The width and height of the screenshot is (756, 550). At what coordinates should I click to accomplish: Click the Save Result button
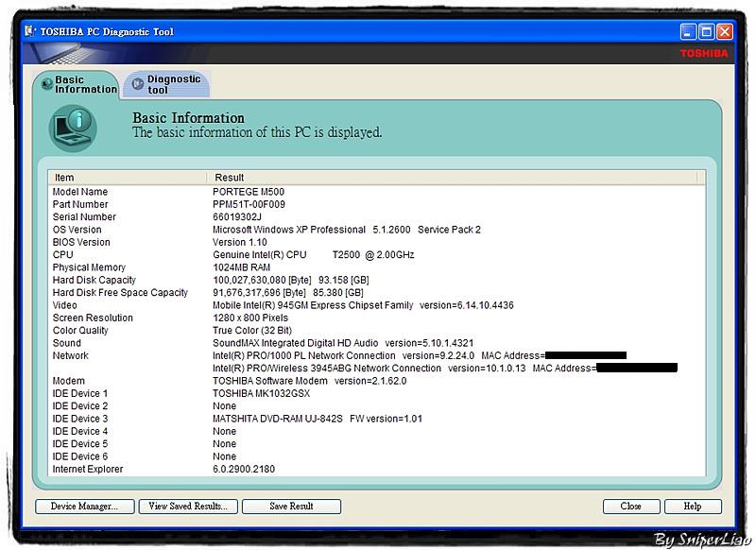(291, 507)
